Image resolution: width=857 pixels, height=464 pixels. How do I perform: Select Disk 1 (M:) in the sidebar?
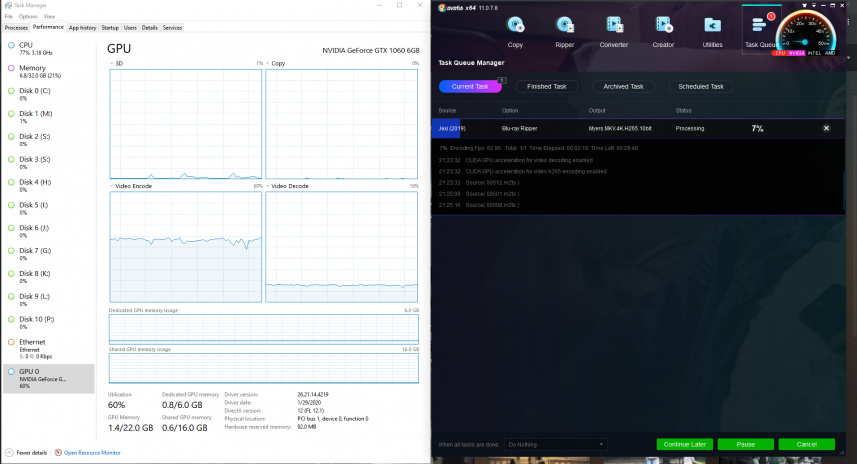point(49,117)
